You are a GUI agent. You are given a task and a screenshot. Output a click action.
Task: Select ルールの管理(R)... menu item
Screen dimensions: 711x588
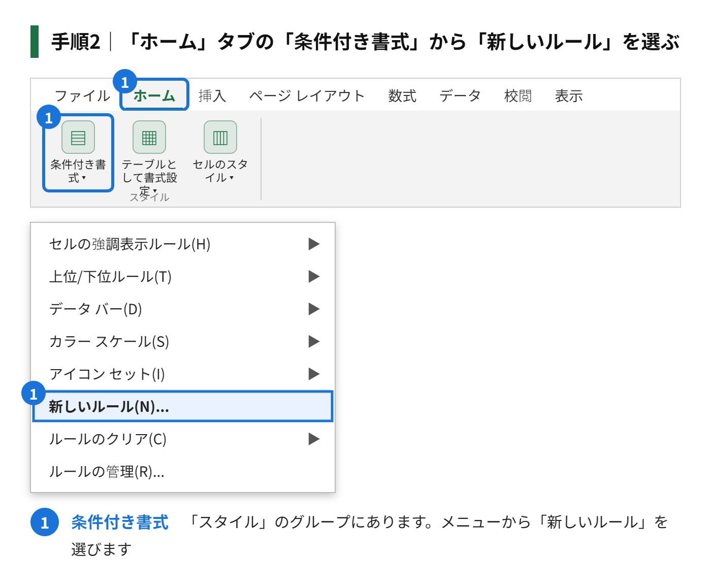coord(183,472)
